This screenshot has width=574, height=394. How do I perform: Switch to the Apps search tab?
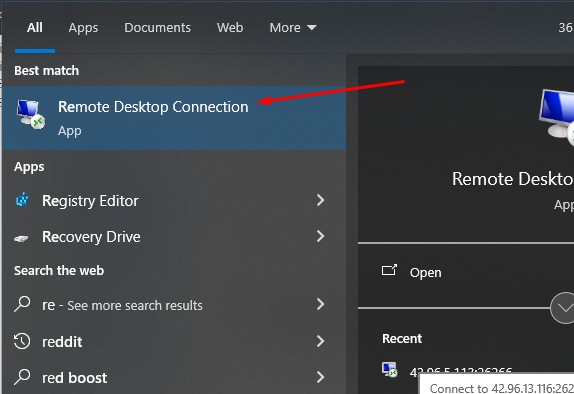(83, 28)
